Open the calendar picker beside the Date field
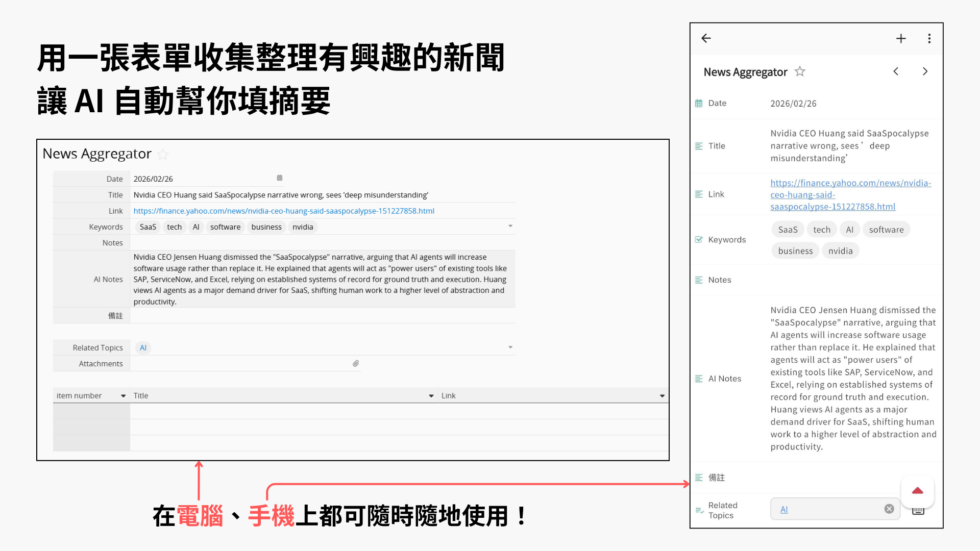This screenshot has height=551, width=980. point(279,178)
